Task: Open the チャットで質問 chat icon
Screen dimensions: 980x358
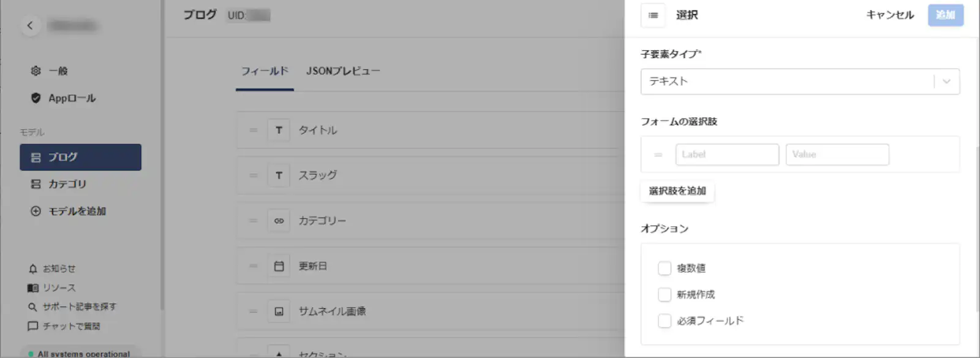Action: click(33, 326)
